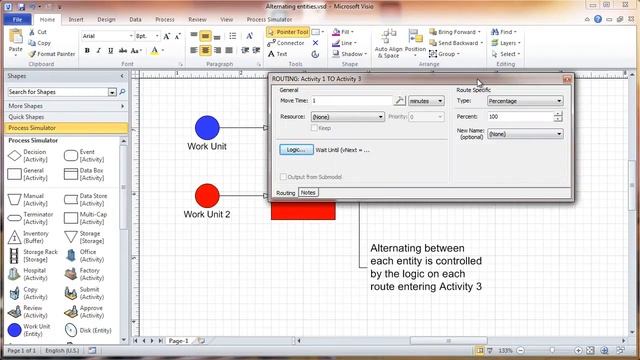Image resolution: width=640 pixels, height=360 pixels.
Task: Open the Review ribbon tab
Action: (x=197, y=19)
